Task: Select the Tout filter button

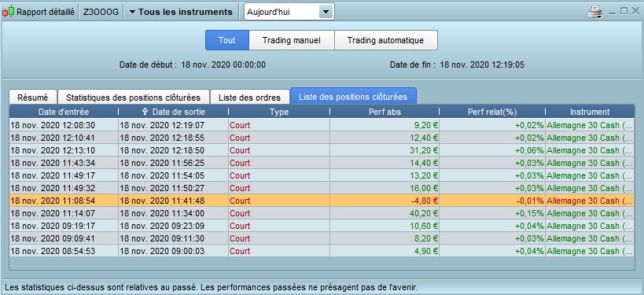Action: pyautogui.click(x=227, y=40)
